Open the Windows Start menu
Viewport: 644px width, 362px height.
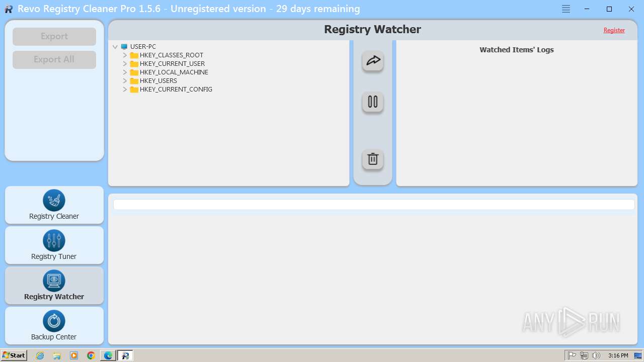[14, 355]
